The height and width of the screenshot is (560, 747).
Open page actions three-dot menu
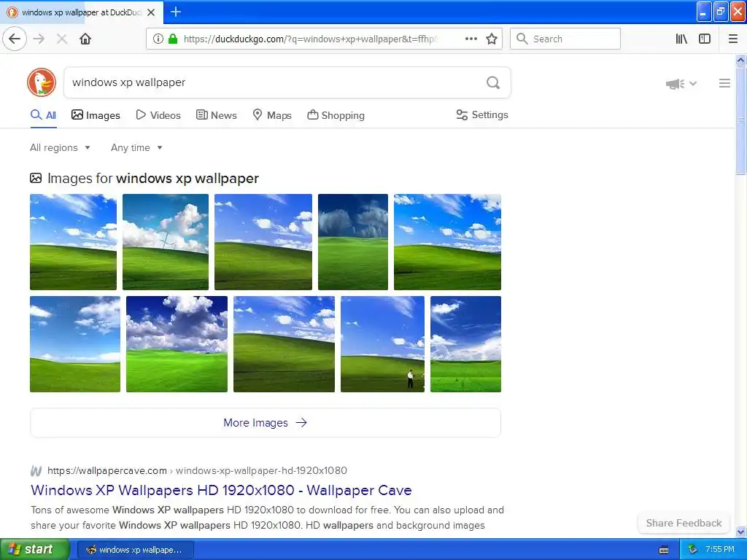click(x=471, y=39)
